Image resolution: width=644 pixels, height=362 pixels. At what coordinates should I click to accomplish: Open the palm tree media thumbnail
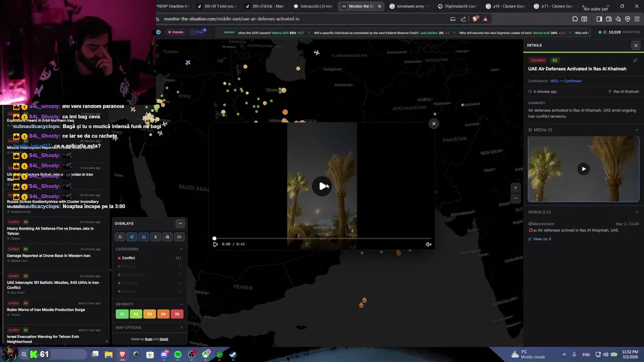(584, 169)
